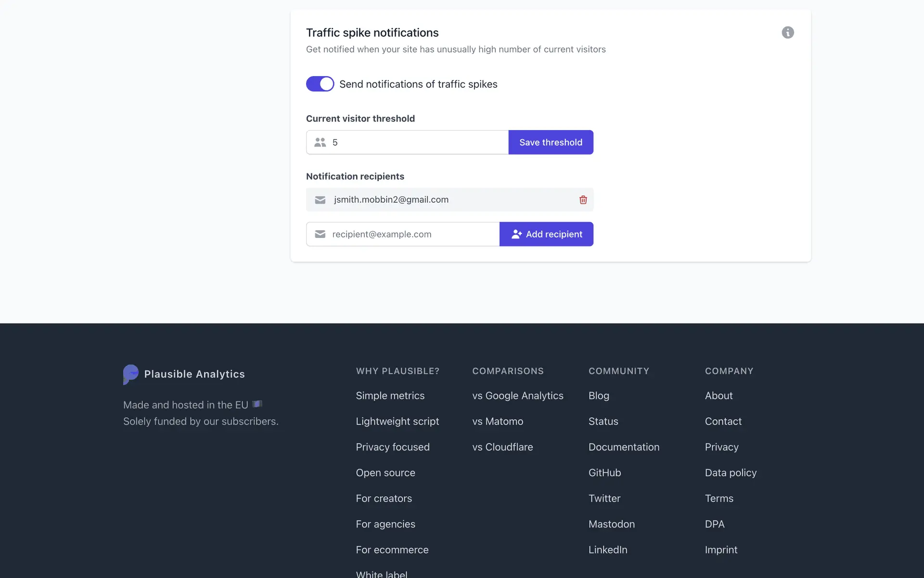Open the vs Matomo comparison link
Screen dimensions: 924x578
point(497,421)
